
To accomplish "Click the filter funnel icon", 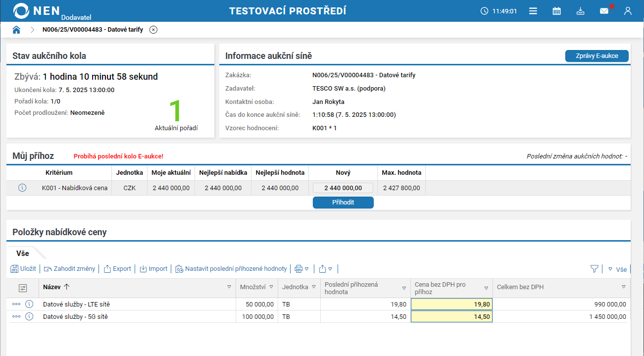I will 594,269.
